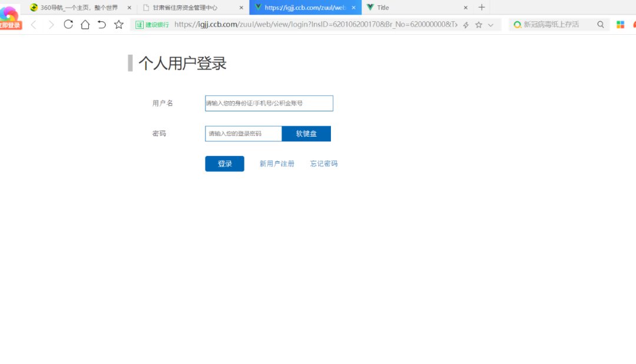Go to the browser home page icon
The height and width of the screenshot is (364, 636).
click(x=85, y=25)
